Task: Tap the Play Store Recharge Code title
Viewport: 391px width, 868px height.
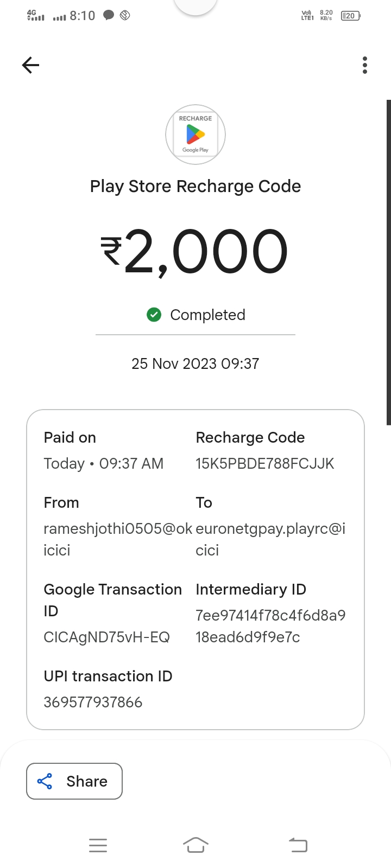Action: click(x=195, y=186)
